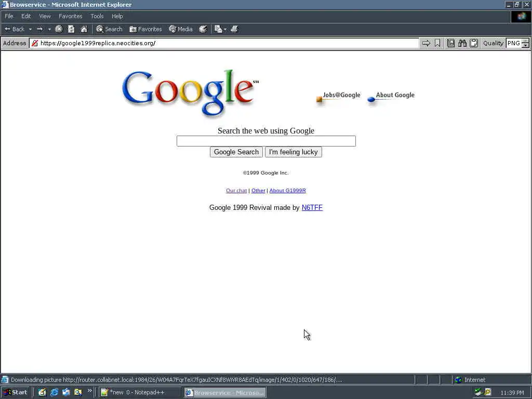Click the binoculars find icon

(x=462, y=43)
